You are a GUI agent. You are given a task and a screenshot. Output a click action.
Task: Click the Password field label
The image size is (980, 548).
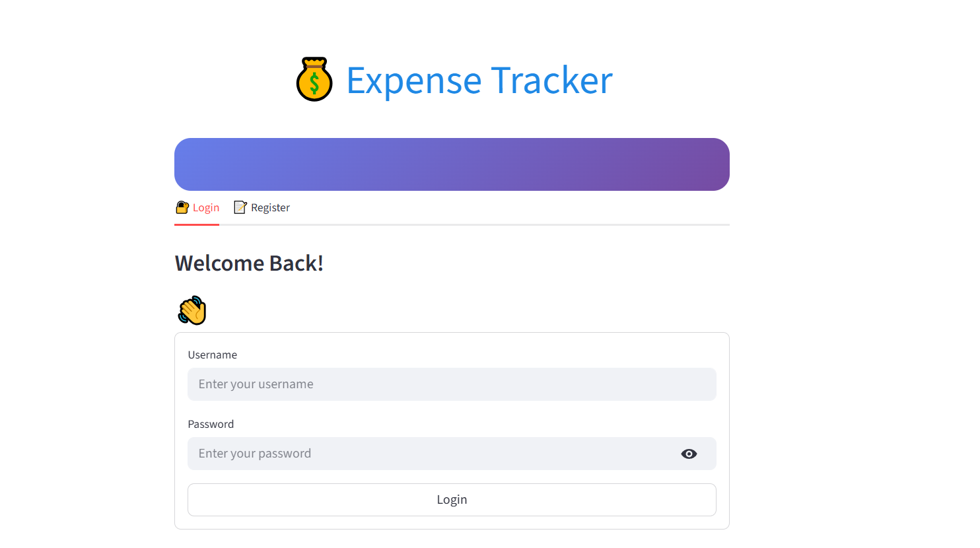click(x=211, y=424)
